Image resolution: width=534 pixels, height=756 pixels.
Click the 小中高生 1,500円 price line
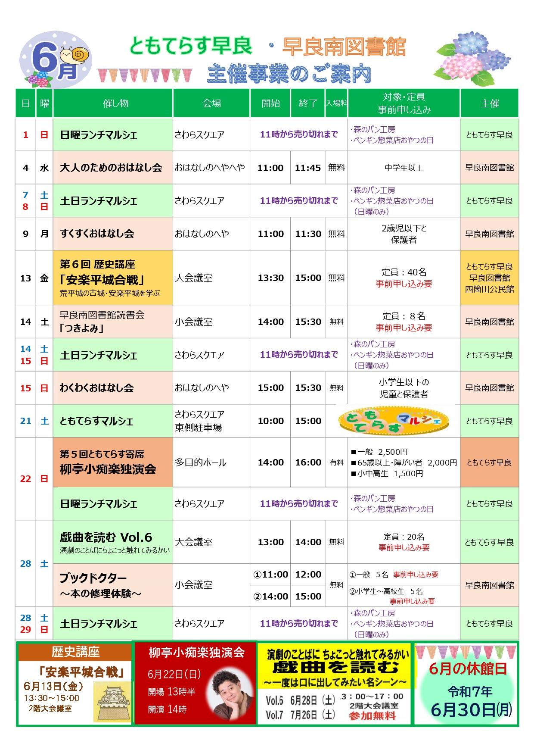click(x=387, y=473)
